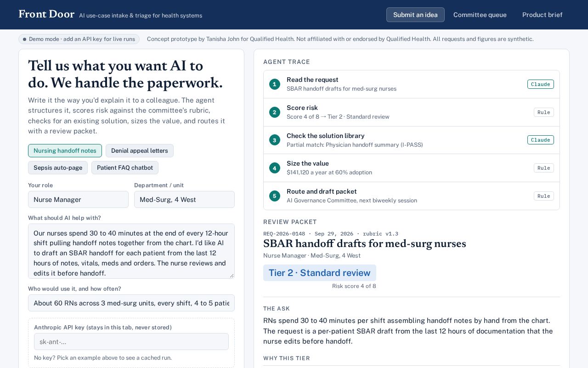Focus the Your role input field
Viewport: 588px width, 368px height.
pyautogui.click(x=78, y=200)
